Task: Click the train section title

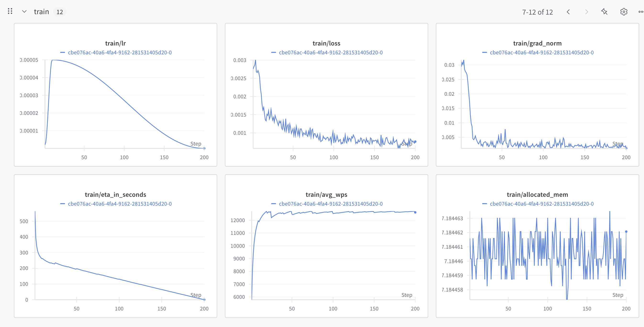Action: [x=41, y=12]
